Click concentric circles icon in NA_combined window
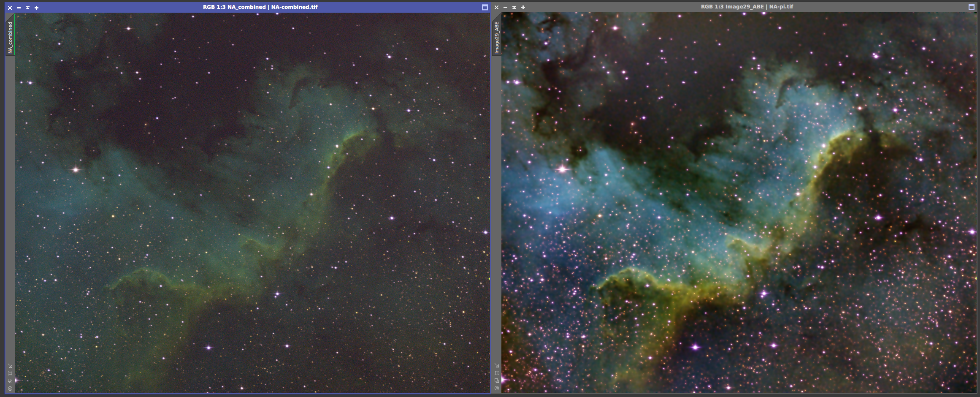 (x=10, y=389)
